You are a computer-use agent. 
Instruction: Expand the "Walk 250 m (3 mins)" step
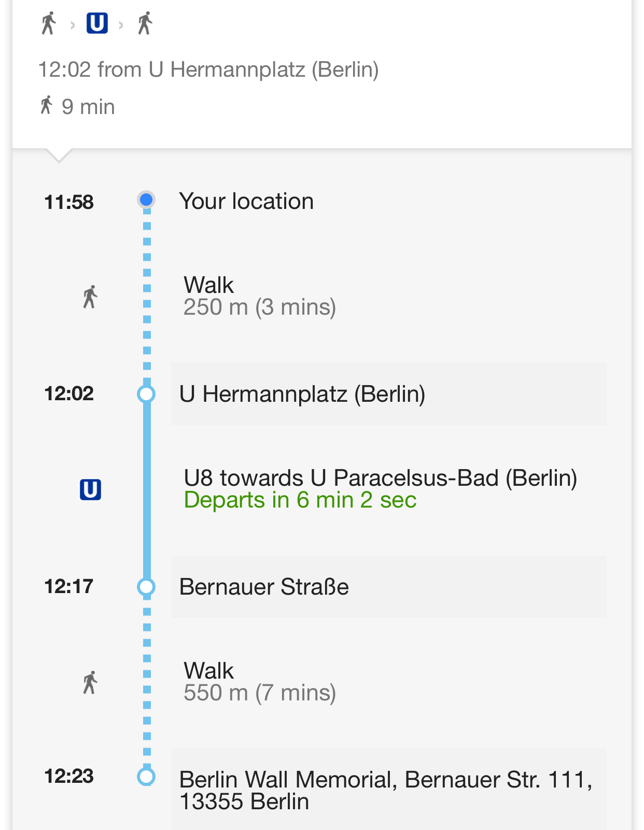click(260, 296)
